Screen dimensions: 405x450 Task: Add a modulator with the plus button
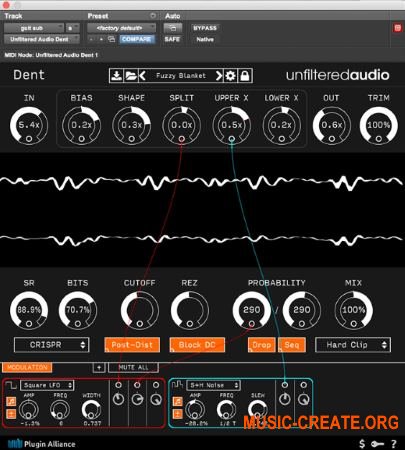pos(99,367)
